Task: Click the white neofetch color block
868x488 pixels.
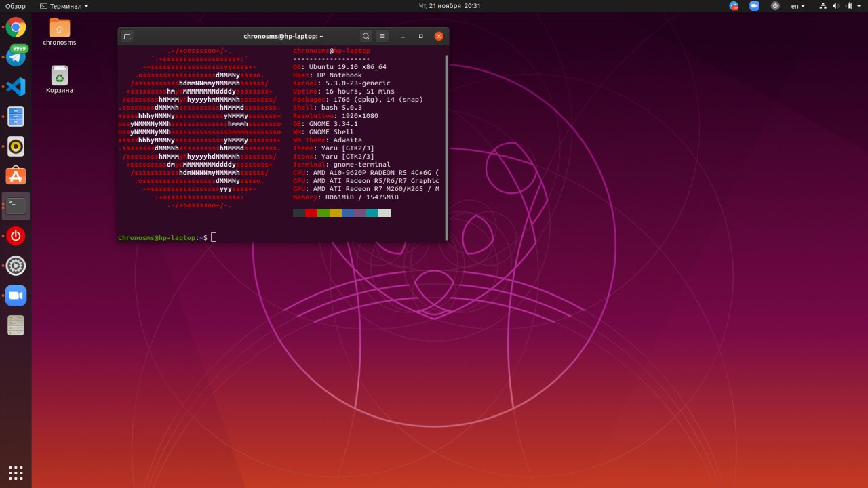Action: pyautogui.click(x=384, y=213)
